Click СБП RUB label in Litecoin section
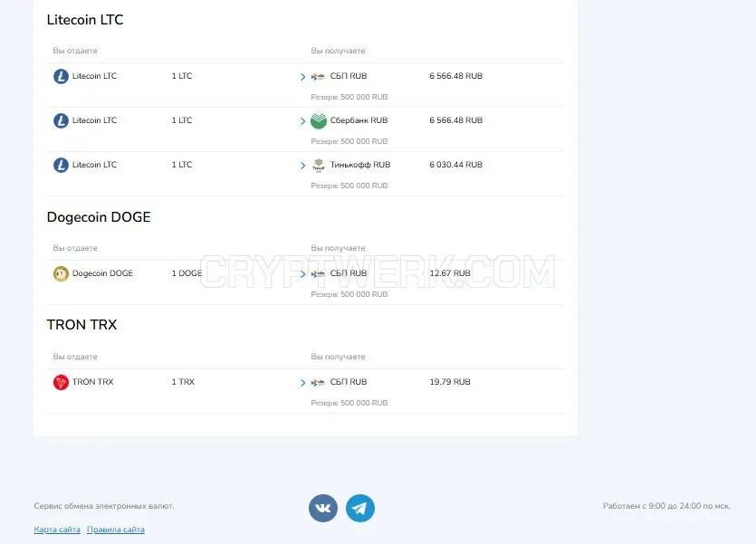The height and width of the screenshot is (544, 756). pos(349,76)
